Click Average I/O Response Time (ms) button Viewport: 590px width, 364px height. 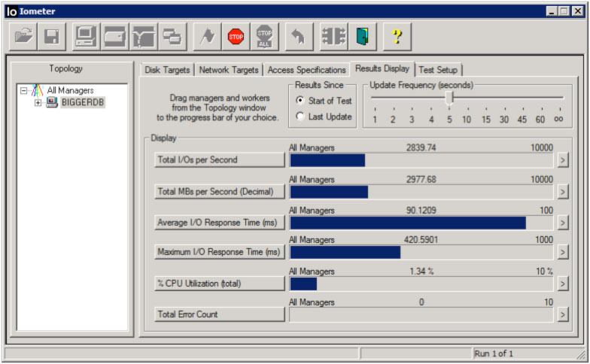[x=220, y=223]
